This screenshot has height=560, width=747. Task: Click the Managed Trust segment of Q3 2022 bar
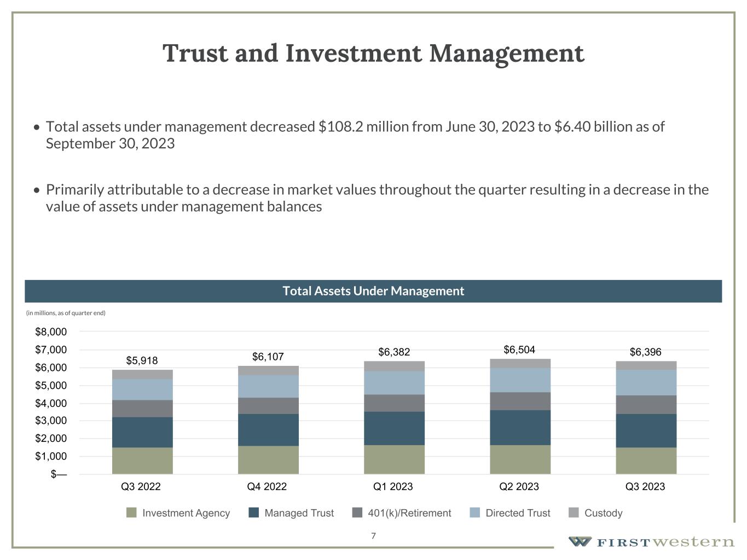point(142,432)
